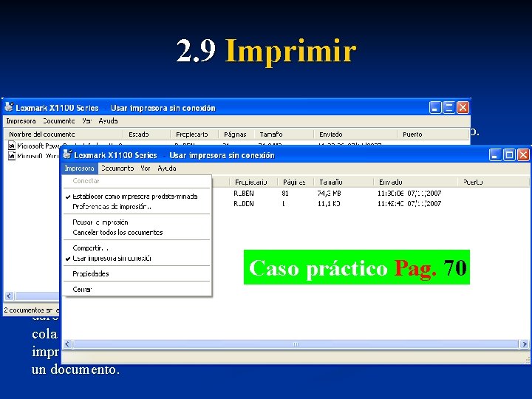Screen dimensions: 532x399
Task: Select Microsoft PowerPoint document icon in back window
Action: coord(12,146)
